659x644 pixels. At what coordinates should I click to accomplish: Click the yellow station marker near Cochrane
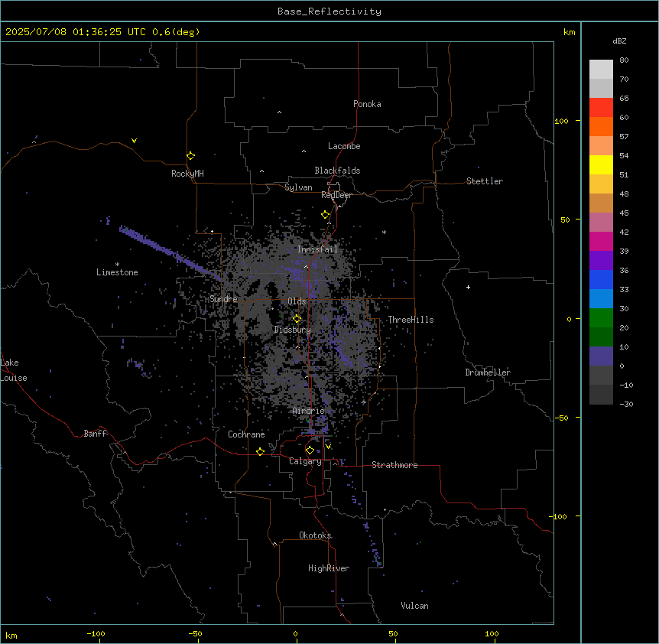(x=260, y=451)
